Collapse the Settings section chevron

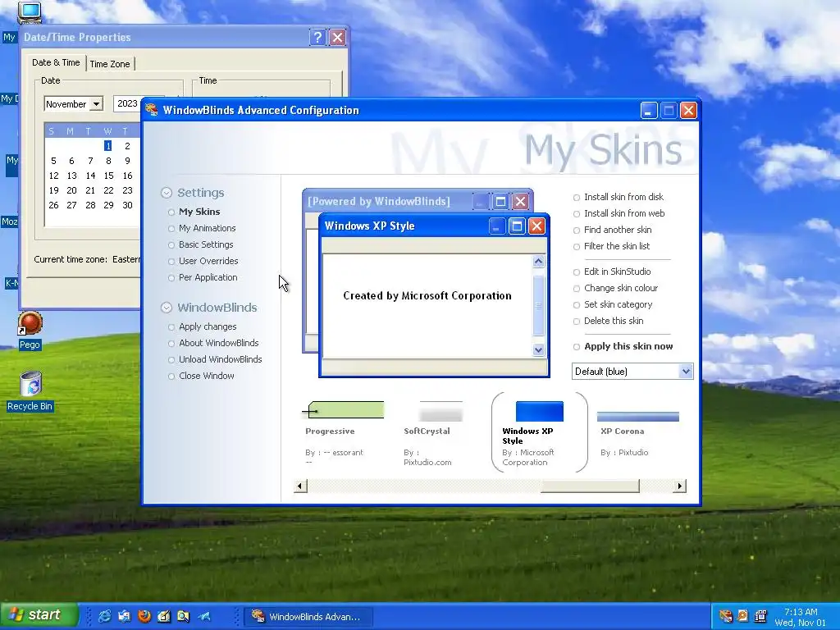pos(167,193)
